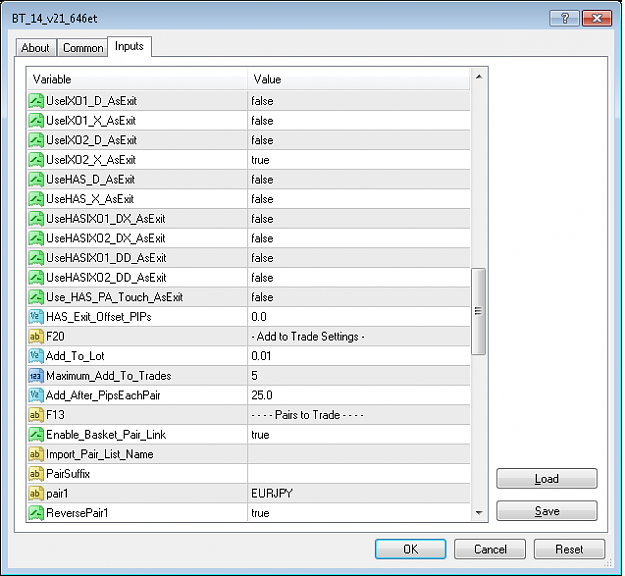Select the Inputs tab
Image resolution: width=625 pixels, height=576 pixels.
click(129, 46)
